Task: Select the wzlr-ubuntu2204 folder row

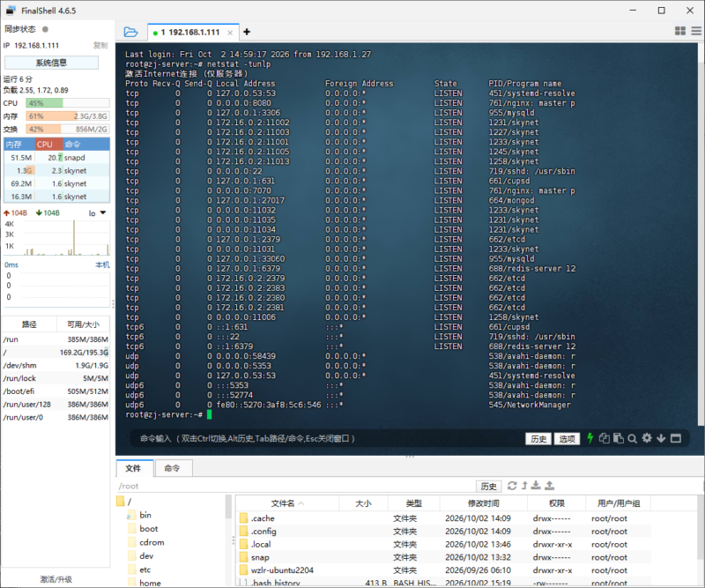Action: 443,570
